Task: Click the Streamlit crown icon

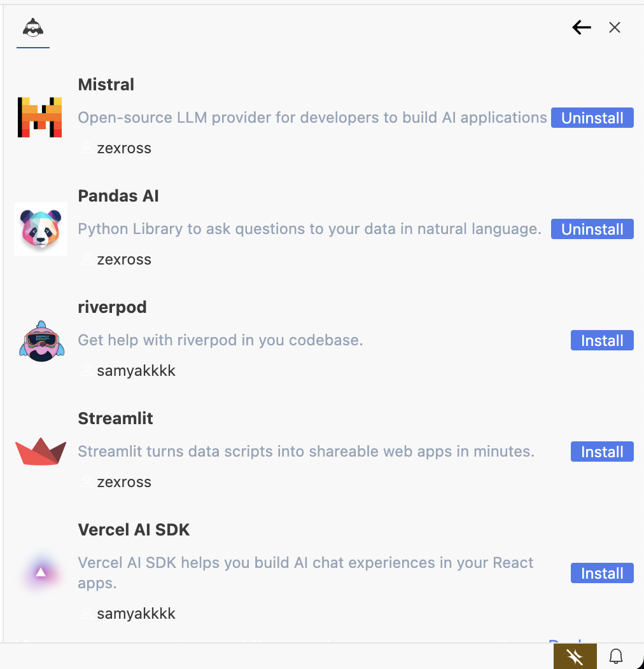Action: click(x=41, y=452)
